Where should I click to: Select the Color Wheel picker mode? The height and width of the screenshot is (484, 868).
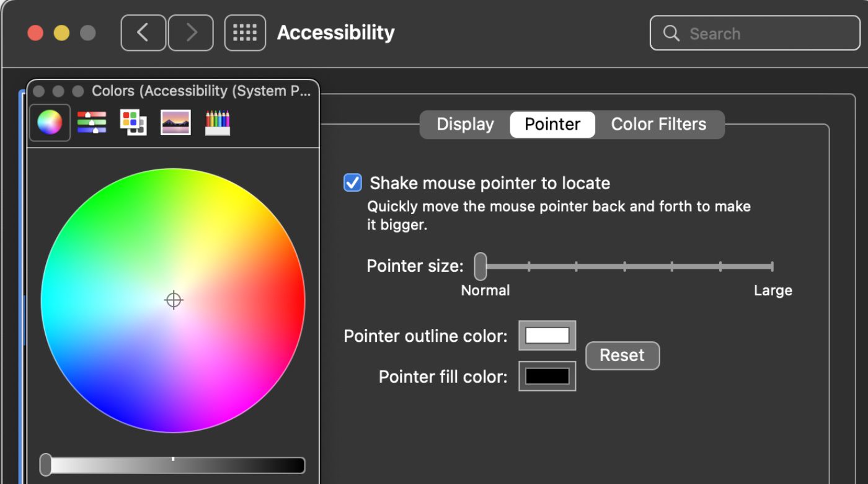(x=50, y=122)
